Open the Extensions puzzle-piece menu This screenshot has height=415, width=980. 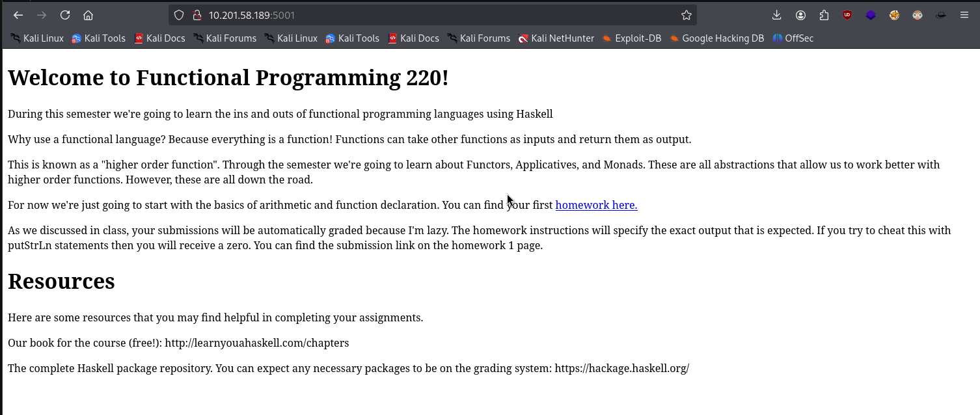click(824, 15)
